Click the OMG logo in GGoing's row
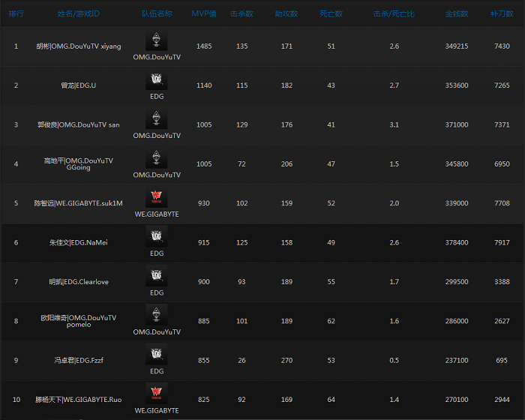Screen dimensions: 525x420 click(x=156, y=159)
